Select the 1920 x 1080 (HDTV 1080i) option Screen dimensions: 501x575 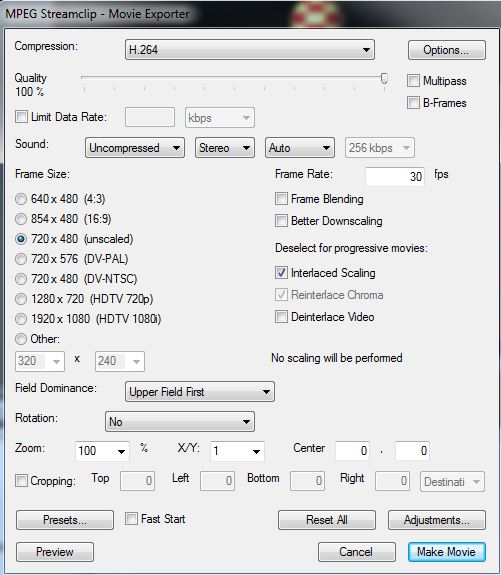[21, 319]
